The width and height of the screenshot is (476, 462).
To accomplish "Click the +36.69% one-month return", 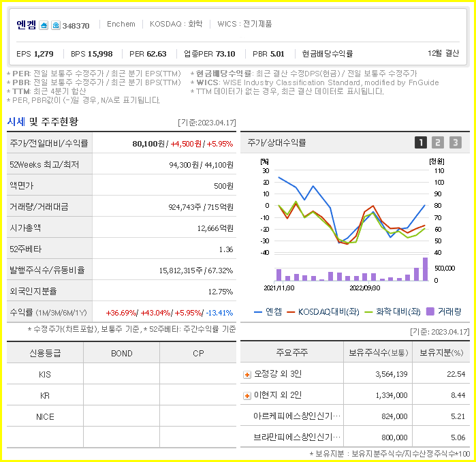I will pos(121,313).
